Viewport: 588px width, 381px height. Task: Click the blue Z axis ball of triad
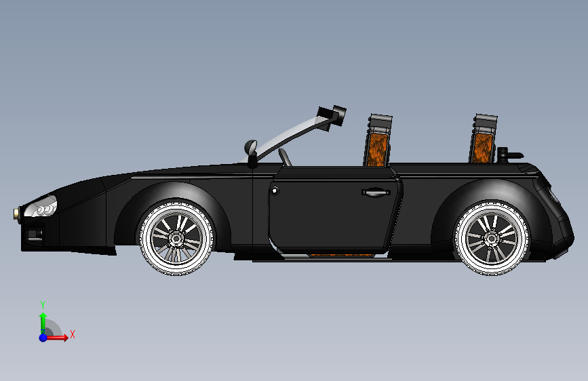[43, 338]
